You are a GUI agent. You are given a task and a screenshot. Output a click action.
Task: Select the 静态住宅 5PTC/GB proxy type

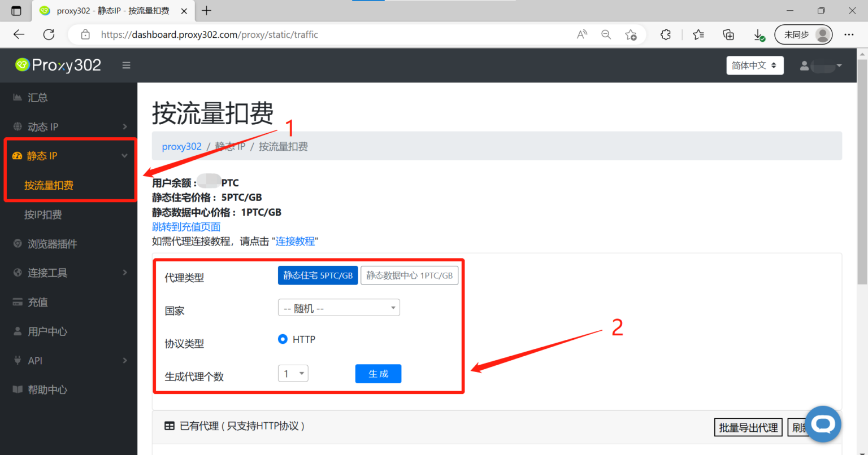(x=318, y=275)
